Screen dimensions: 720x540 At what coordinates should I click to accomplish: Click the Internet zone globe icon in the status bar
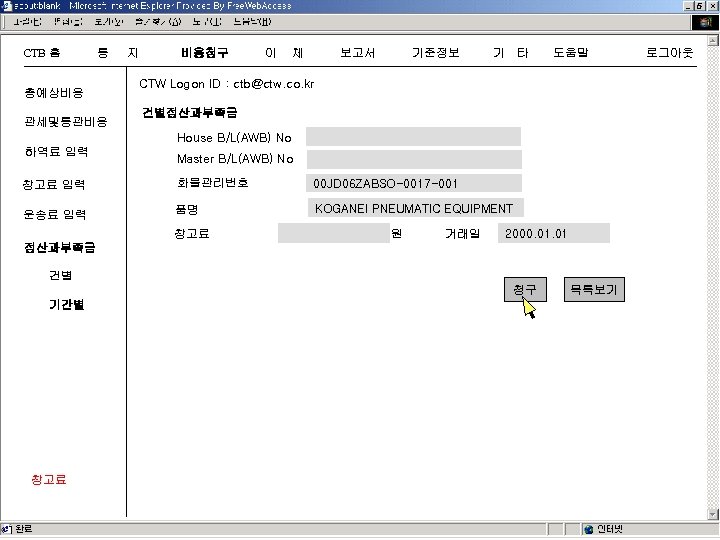pos(589,529)
